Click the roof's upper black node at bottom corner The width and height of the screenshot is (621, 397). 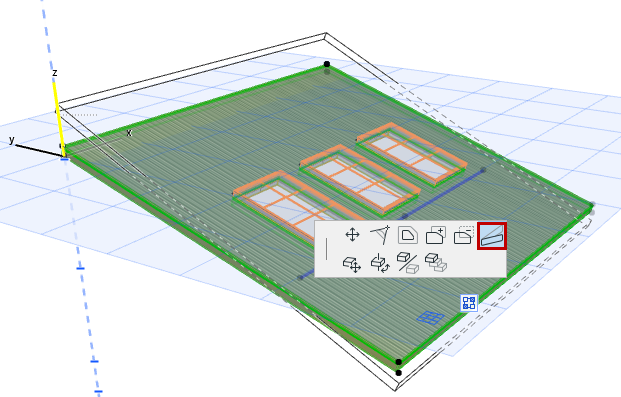point(399,362)
